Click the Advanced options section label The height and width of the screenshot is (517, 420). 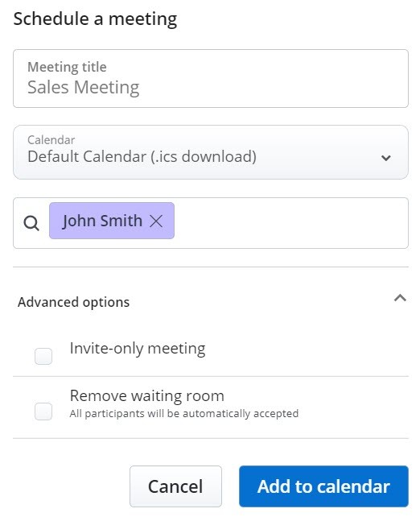tap(73, 302)
